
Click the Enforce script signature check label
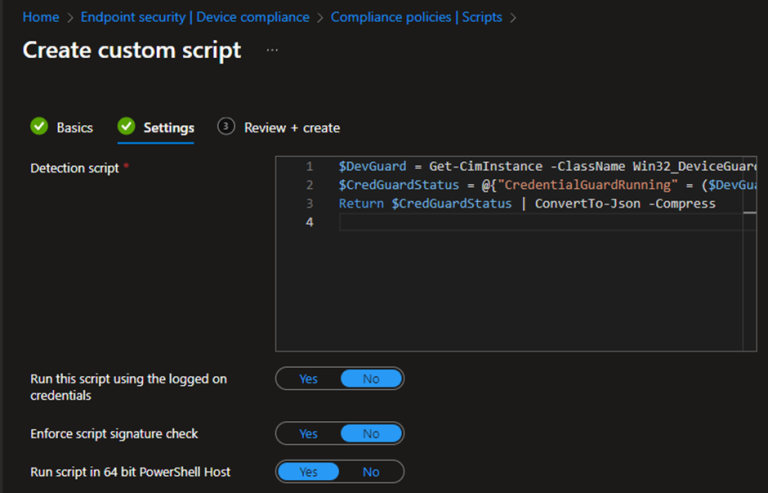[114, 434]
